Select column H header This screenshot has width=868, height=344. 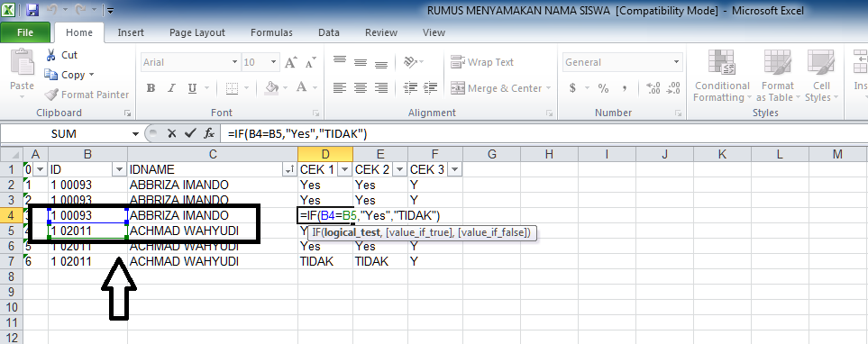549,154
